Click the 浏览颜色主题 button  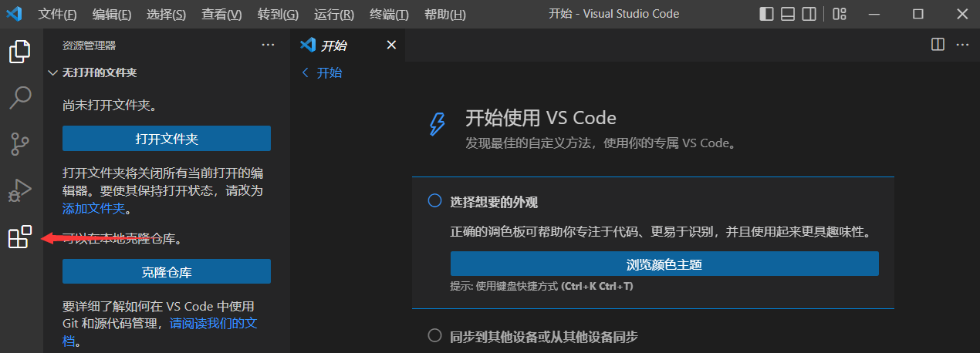tap(664, 264)
